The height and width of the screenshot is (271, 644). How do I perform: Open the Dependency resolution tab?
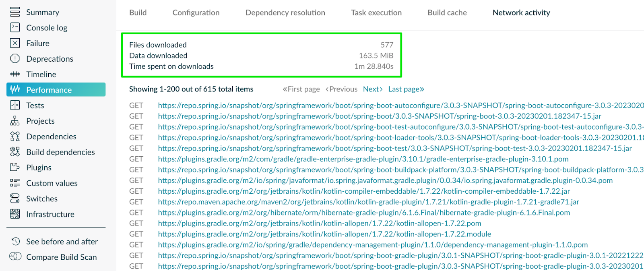click(x=285, y=12)
